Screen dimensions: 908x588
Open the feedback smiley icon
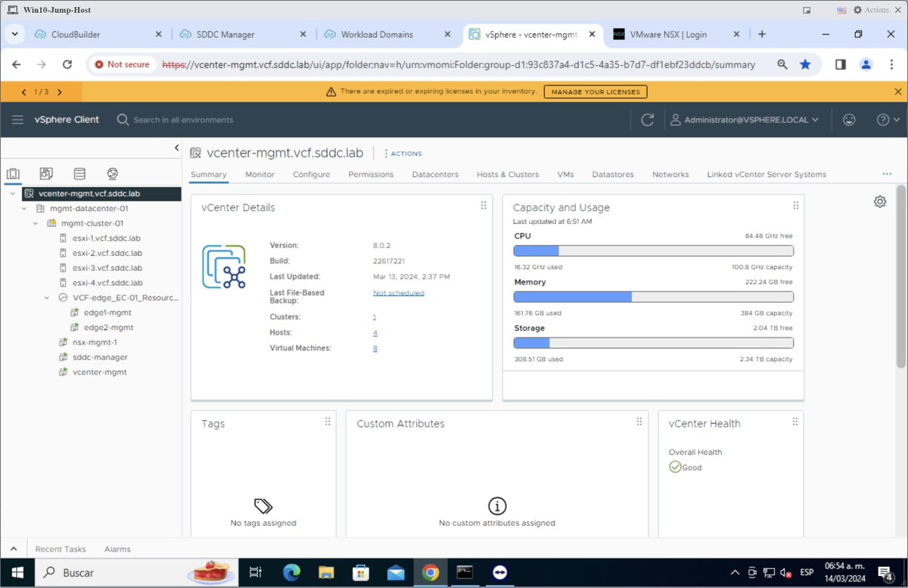click(x=850, y=120)
